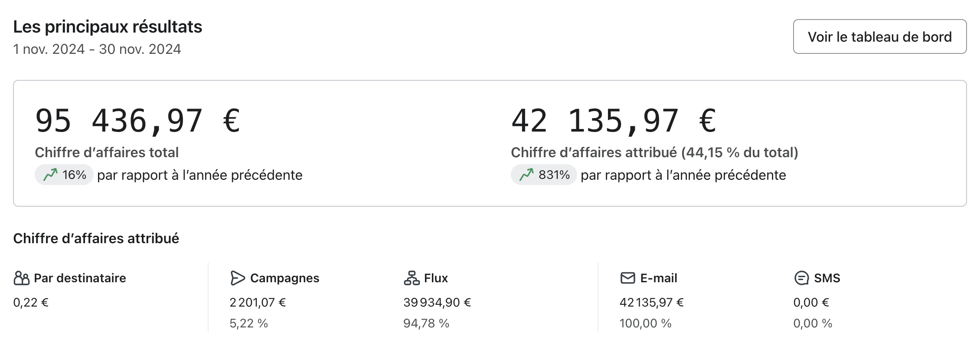Image resolution: width=980 pixels, height=350 pixels.
Task: Click the trend arrow beside 831%
Action: 526,175
